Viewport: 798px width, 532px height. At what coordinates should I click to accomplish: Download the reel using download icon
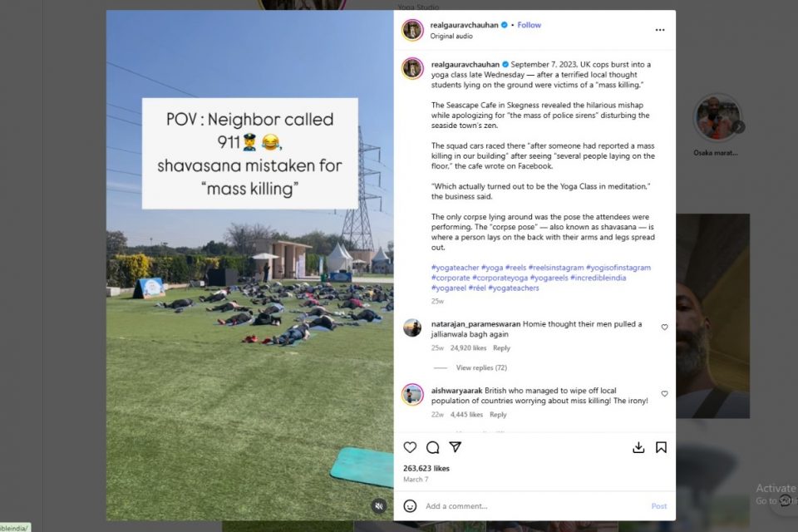638,447
